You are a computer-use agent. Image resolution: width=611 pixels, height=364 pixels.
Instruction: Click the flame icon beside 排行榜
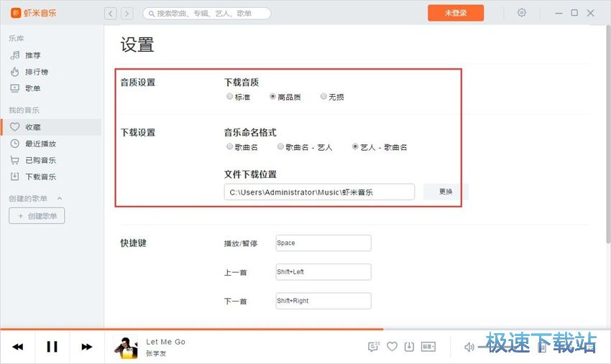(15, 72)
